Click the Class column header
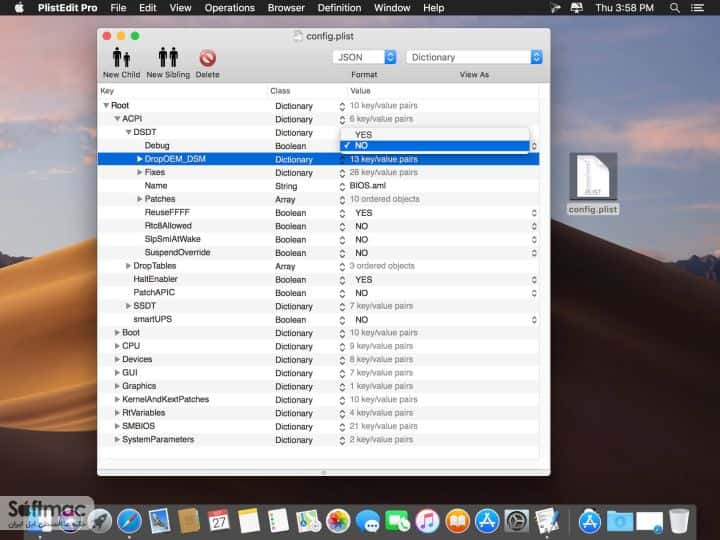 click(307, 91)
